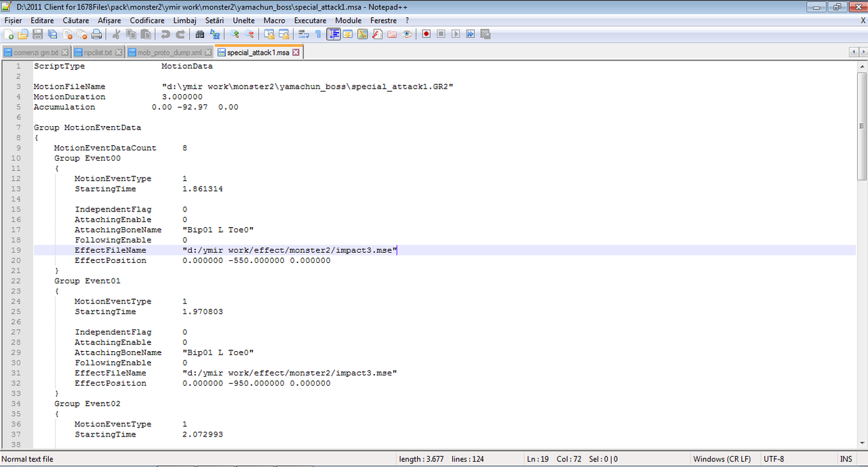Open the Replace dialog from the toolbar

click(x=214, y=34)
